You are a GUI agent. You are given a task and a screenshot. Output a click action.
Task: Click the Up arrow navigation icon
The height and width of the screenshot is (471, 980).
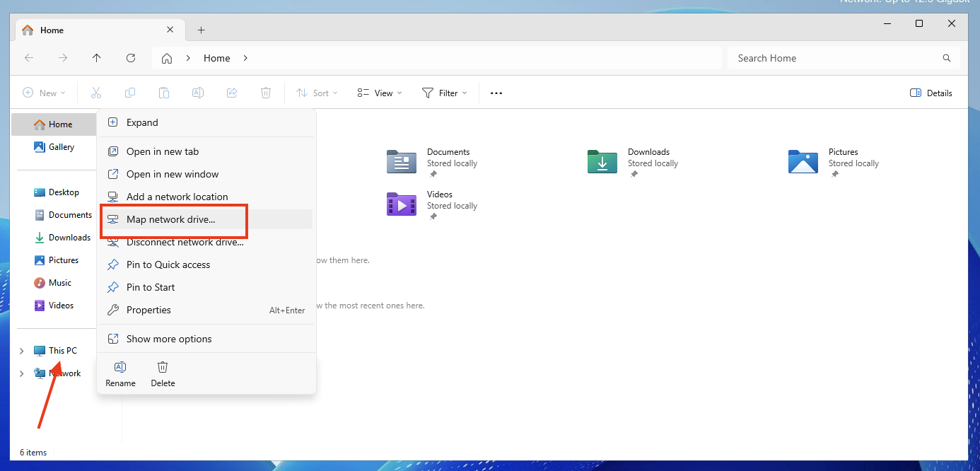click(x=97, y=58)
